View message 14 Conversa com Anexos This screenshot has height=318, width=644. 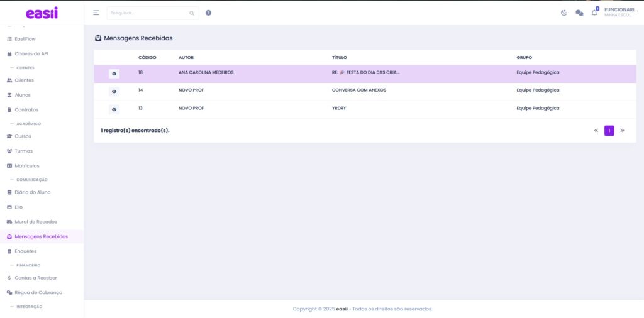114,92
